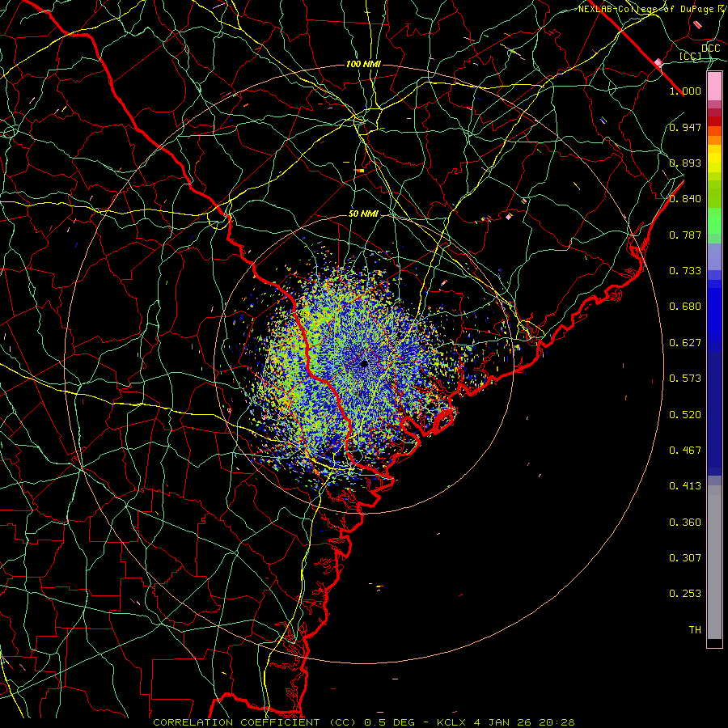728x728 pixels.
Task: Click the 0.947 scale value
Action: click(685, 127)
